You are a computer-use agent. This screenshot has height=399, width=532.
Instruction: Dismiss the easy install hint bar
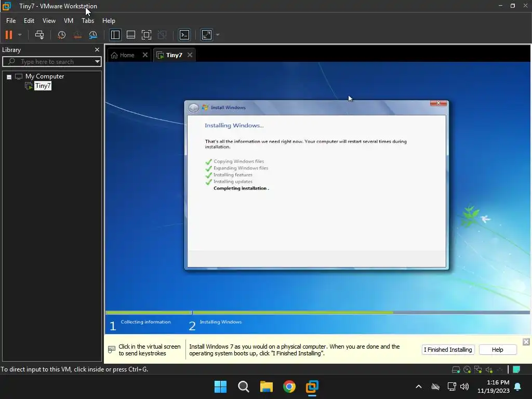(526, 342)
